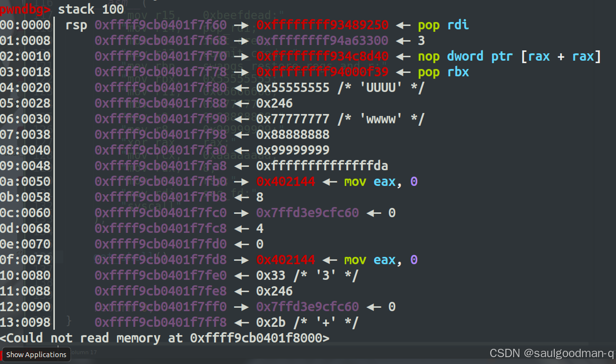The image size is (616, 364).
Task: Click the 'pop rbx' instruction
Action: [443, 72]
